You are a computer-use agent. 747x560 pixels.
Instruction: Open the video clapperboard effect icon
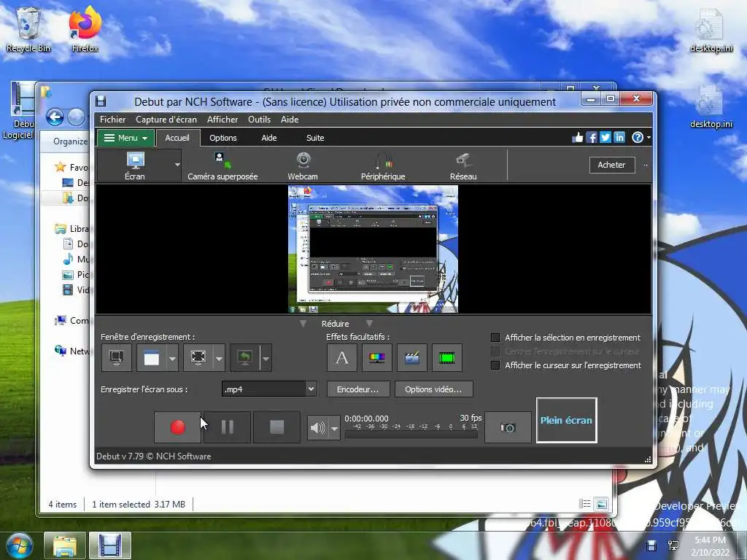412,357
